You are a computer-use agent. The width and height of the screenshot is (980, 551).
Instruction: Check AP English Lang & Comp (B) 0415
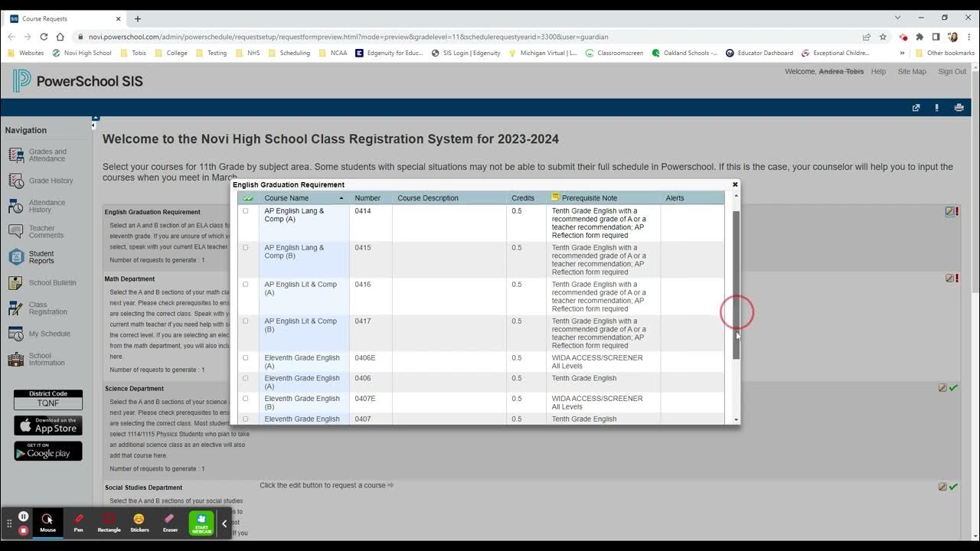coord(246,248)
